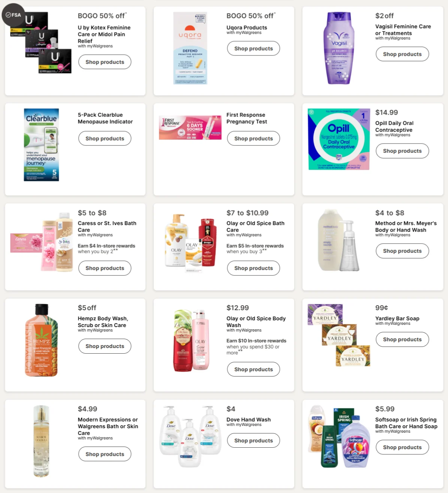Shop products for Olay or Old Spice Body Wash
Image resolution: width=448 pixels, height=493 pixels.
point(254,369)
